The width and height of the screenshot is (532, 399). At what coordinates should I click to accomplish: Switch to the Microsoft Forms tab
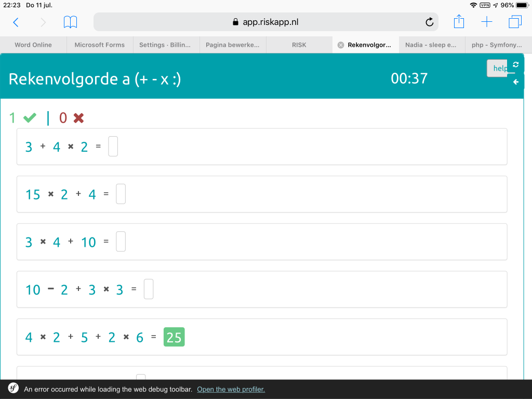(x=99, y=45)
